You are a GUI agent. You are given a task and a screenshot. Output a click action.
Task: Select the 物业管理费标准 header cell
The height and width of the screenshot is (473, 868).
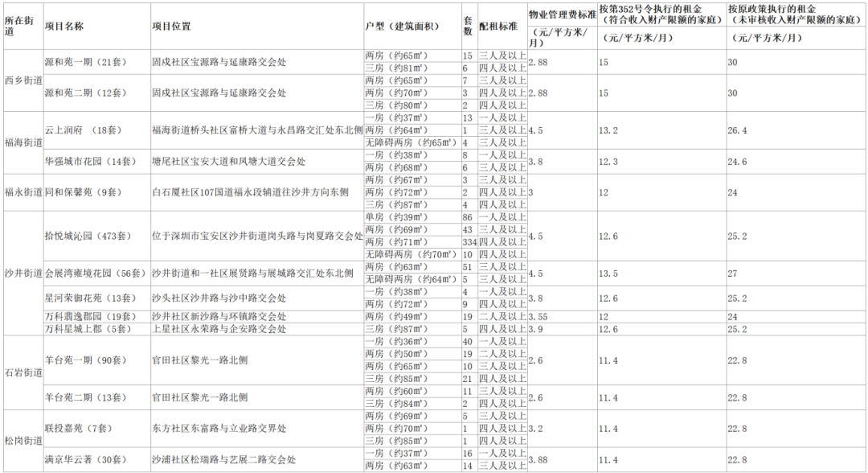click(562, 14)
